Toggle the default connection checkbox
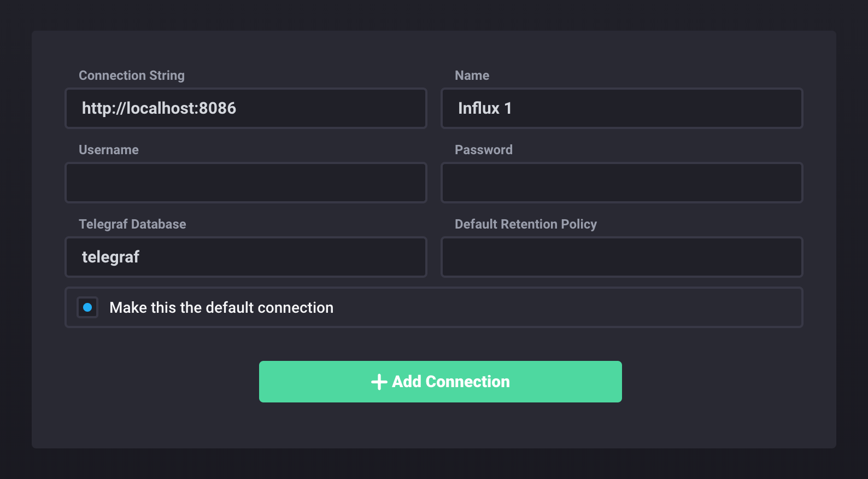 tap(87, 307)
